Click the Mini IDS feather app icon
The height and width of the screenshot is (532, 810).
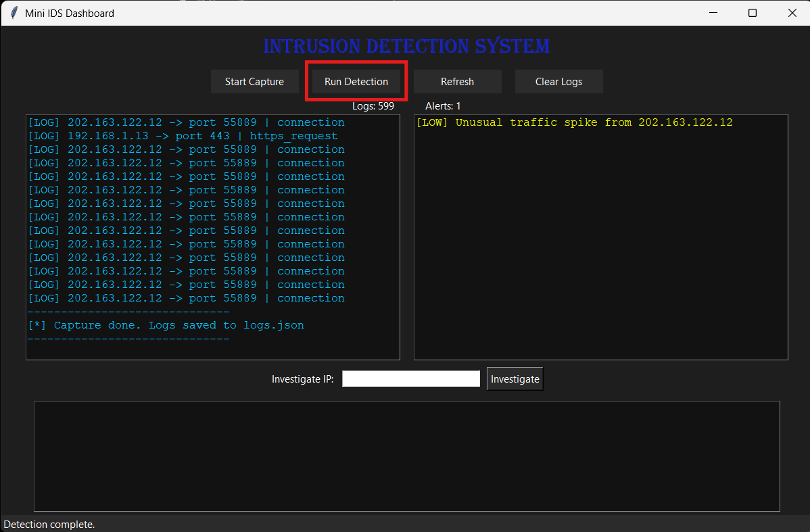[x=14, y=13]
